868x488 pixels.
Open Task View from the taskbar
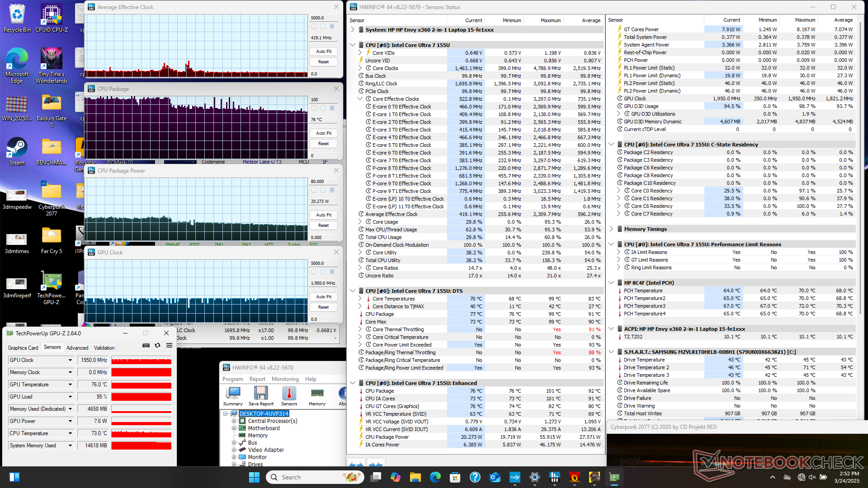click(375, 477)
